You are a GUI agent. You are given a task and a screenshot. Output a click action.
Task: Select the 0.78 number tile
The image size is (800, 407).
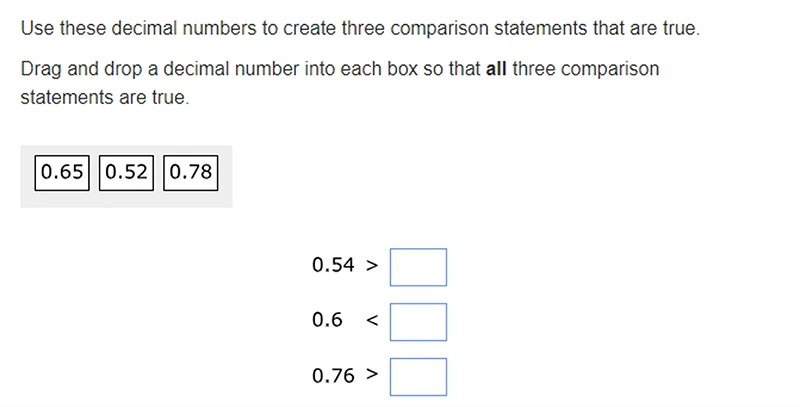click(x=190, y=173)
